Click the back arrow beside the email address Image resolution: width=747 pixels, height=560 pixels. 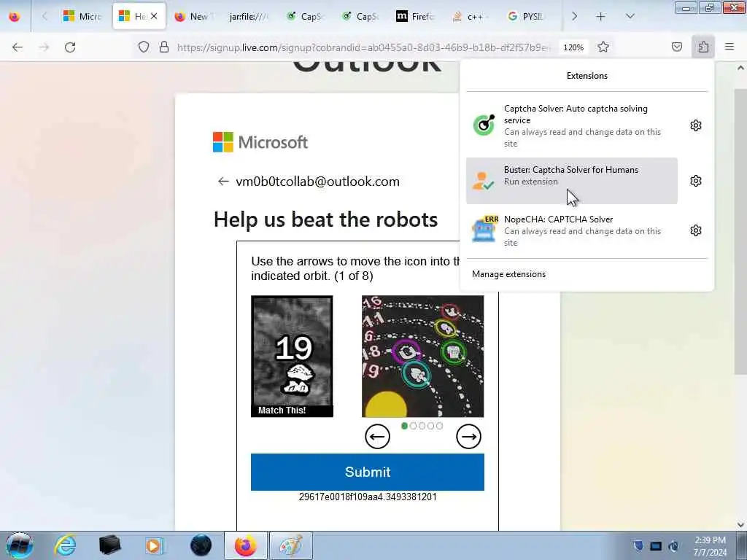point(223,182)
